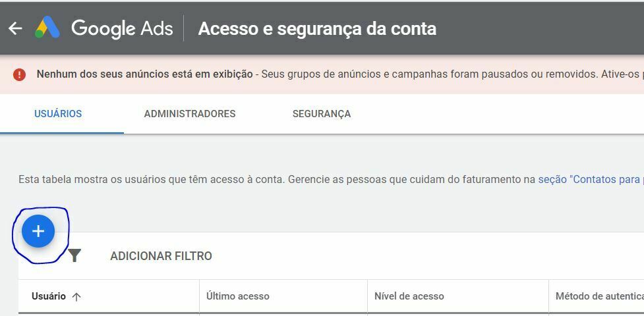644x316 pixels.
Task: Click the table description text above the filter
Action: point(278,179)
